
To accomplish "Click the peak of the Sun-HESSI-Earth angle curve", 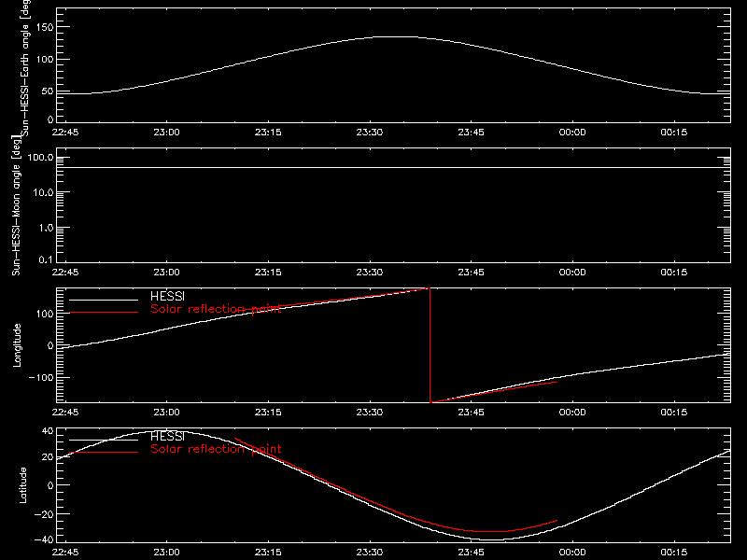I will pyautogui.click(x=396, y=36).
